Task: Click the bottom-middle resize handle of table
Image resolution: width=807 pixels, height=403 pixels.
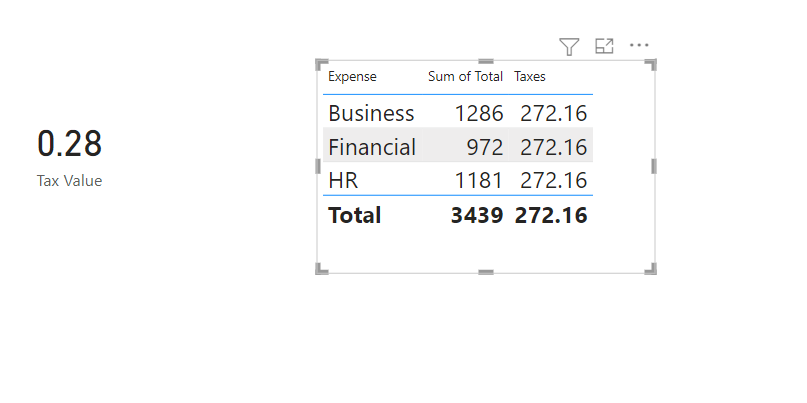Action: (486, 272)
